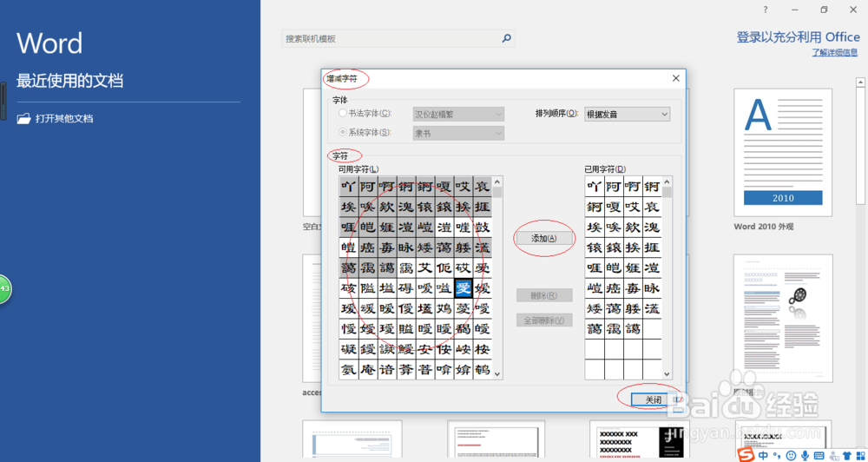Select character 氨 in the 可用字符 grid
Viewport: 868px width, 462px height.
[x=349, y=369]
